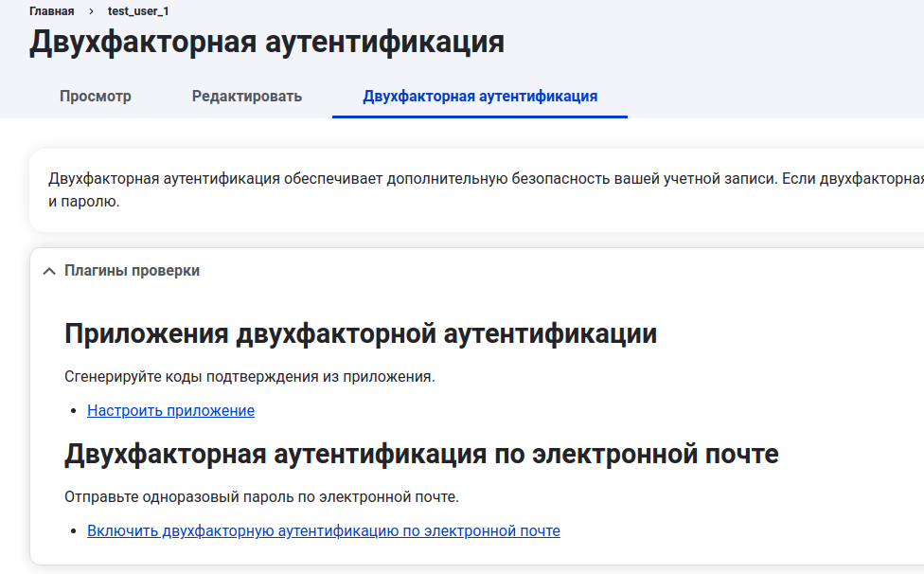Click the heading about аутентификация по электронной почте
This screenshot has width=924, height=574.
[421, 454]
